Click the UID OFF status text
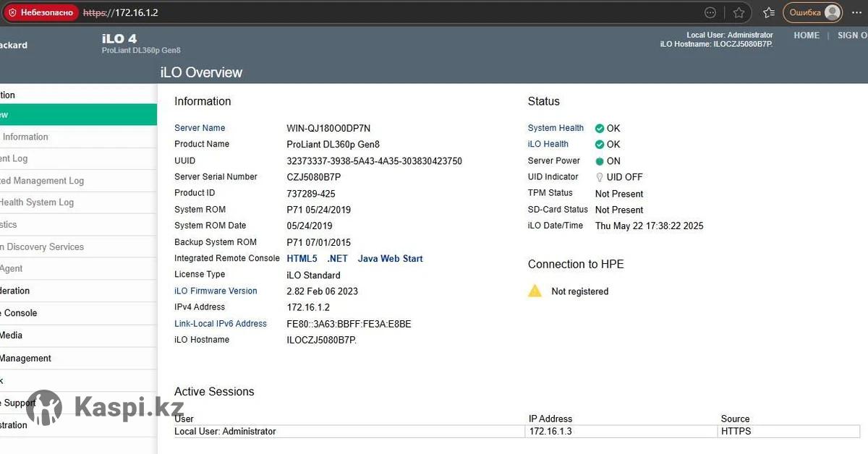 tap(624, 177)
